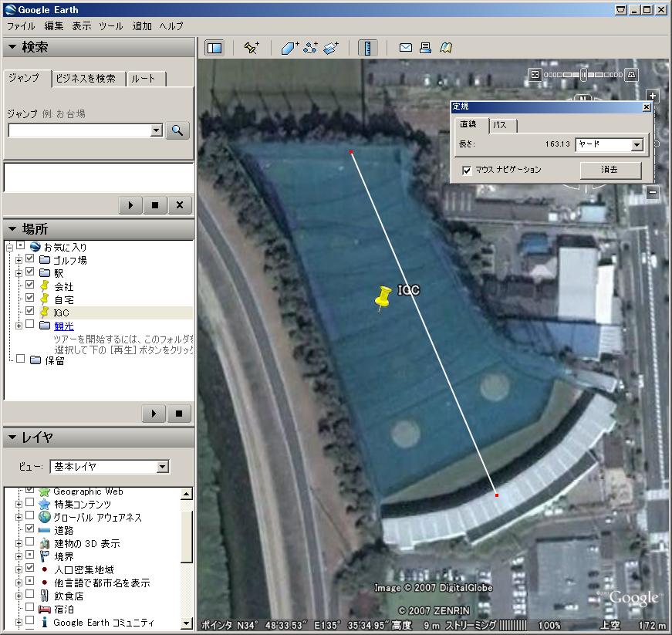Add a polygon from the toolbar
The height and width of the screenshot is (635, 672).
point(290,48)
